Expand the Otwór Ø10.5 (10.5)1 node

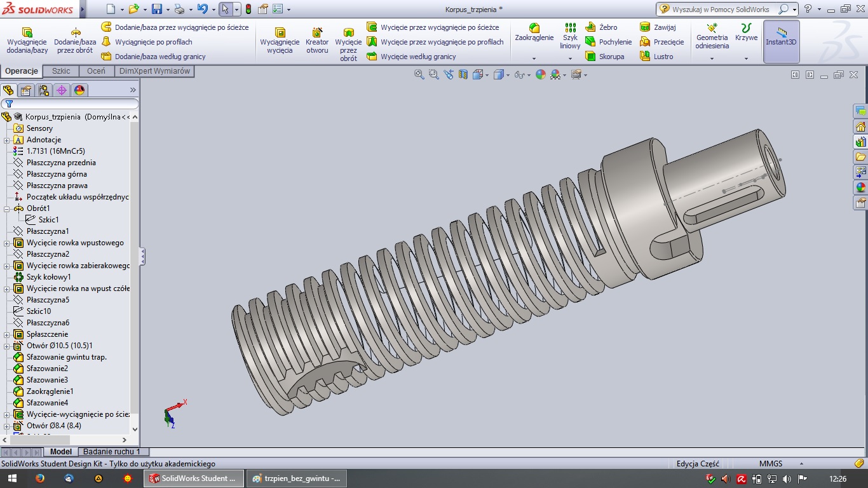click(x=6, y=346)
